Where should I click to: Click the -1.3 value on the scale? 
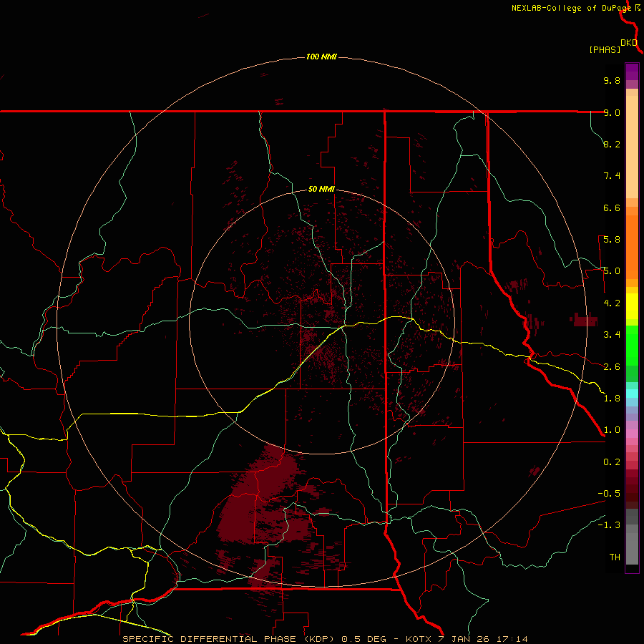pos(609,525)
